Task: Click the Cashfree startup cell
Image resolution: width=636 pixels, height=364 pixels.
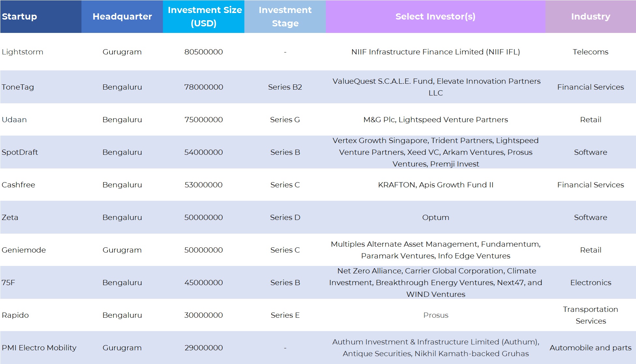Action: [x=19, y=185]
